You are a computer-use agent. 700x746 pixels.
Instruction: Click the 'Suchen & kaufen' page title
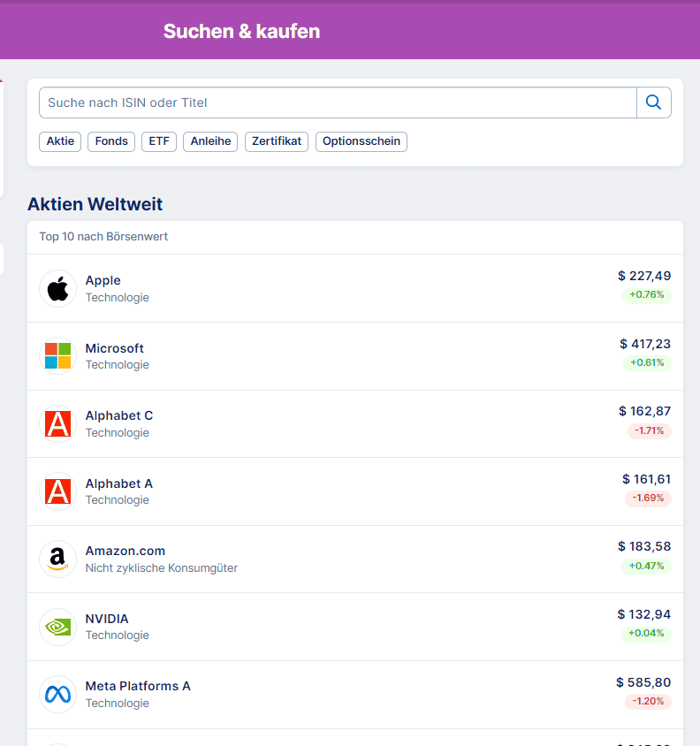point(242,32)
